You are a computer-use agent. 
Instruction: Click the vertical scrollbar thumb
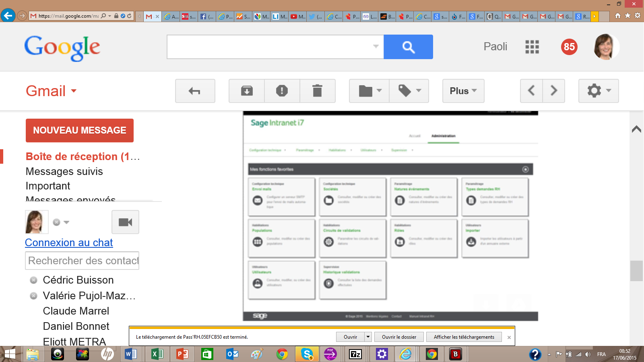tap(636, 271)
